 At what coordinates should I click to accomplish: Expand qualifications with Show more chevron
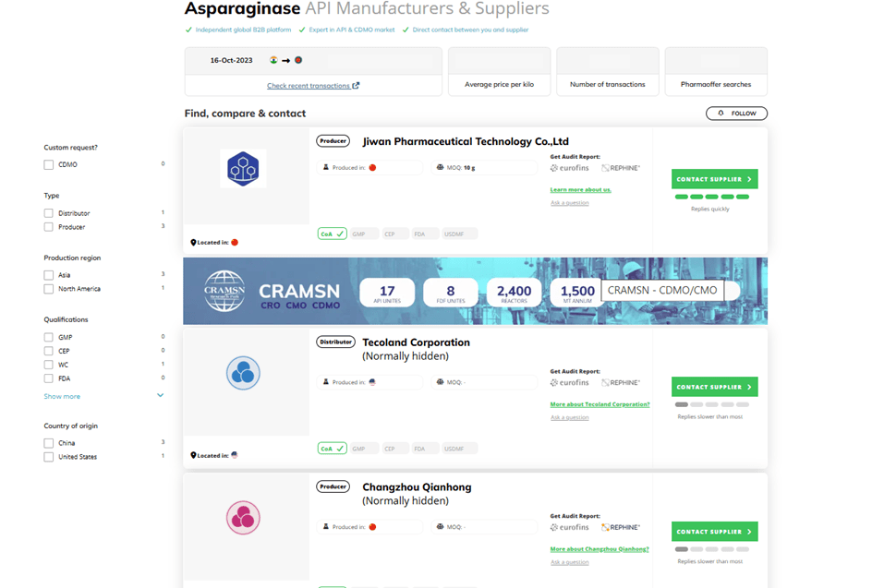tap(160, 396)
